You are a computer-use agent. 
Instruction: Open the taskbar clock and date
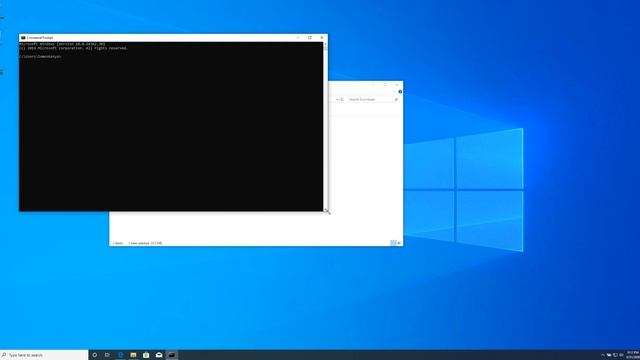click(x=633, y=355)
